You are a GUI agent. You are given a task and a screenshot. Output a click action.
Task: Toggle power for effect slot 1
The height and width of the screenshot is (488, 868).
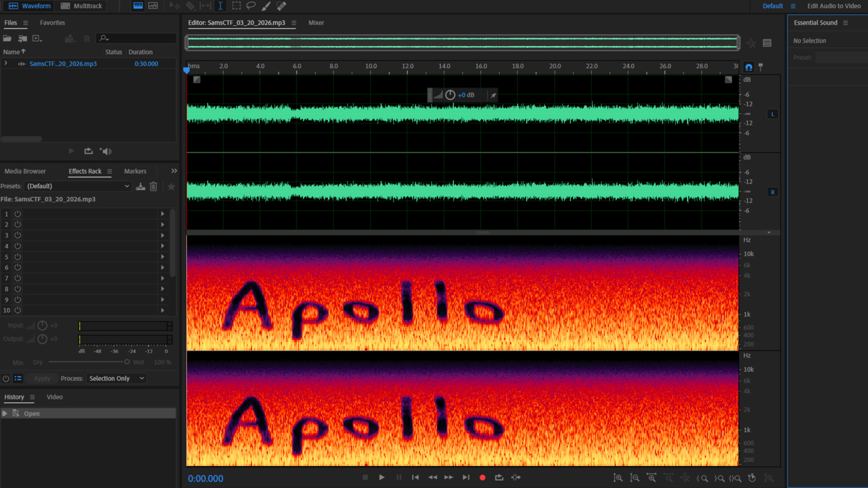click(18, 214)
